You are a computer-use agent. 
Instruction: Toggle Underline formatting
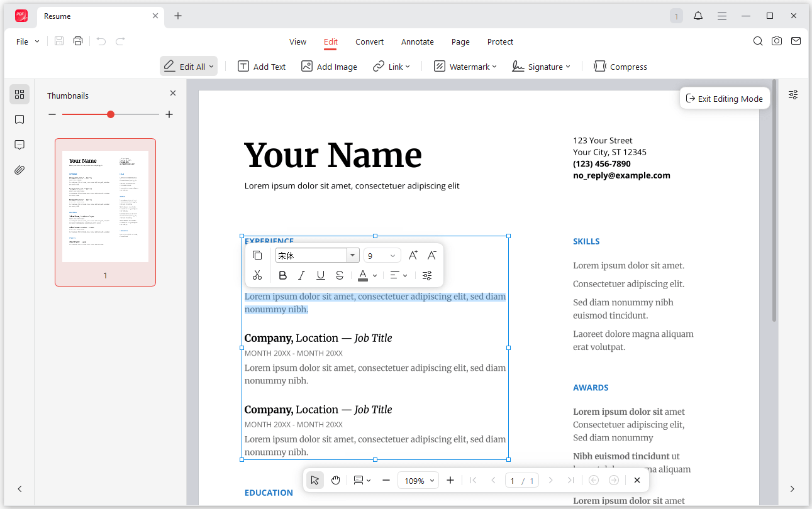click(x=321, y=275)
